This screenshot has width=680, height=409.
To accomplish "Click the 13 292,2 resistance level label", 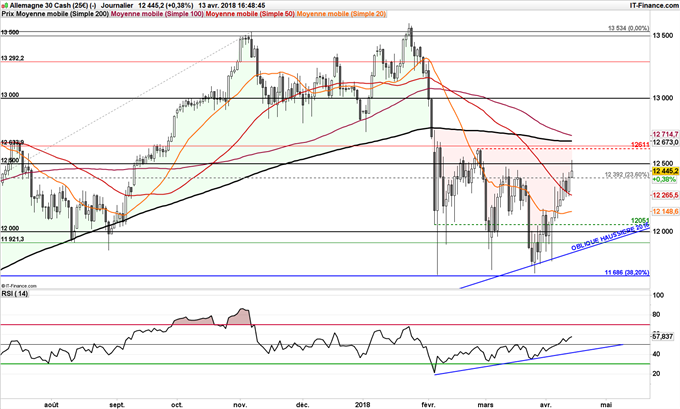I will click(13, 58).
